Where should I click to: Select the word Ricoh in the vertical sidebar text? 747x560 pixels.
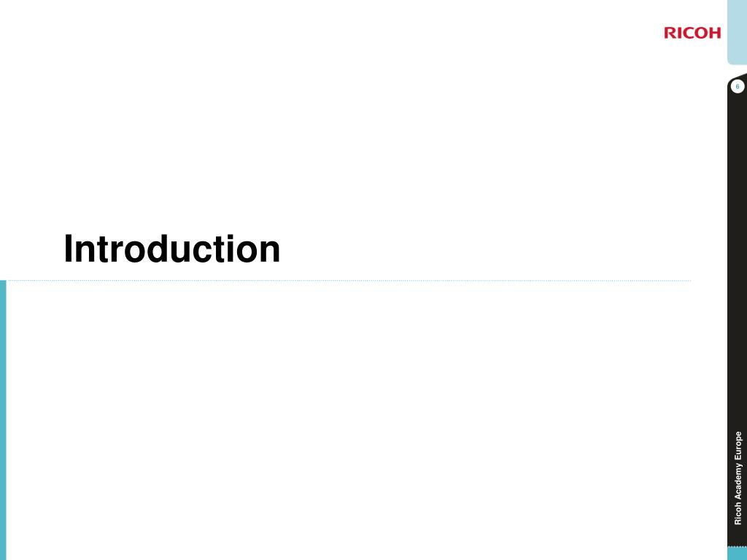[x=738, y=514]
